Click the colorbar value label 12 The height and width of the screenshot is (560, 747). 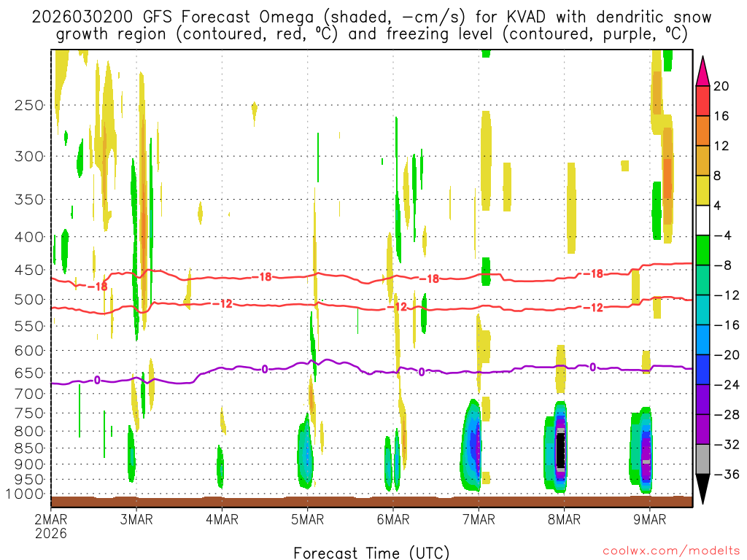721,146
